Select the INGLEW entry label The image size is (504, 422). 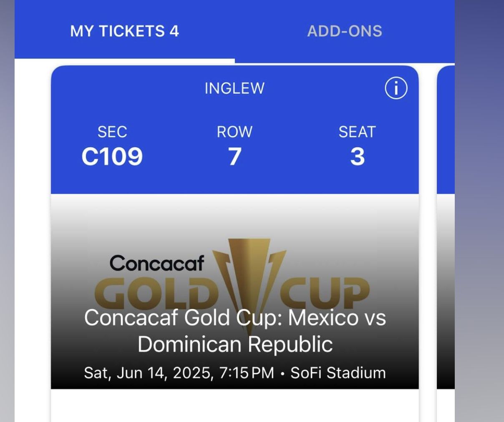click(234, 88)
